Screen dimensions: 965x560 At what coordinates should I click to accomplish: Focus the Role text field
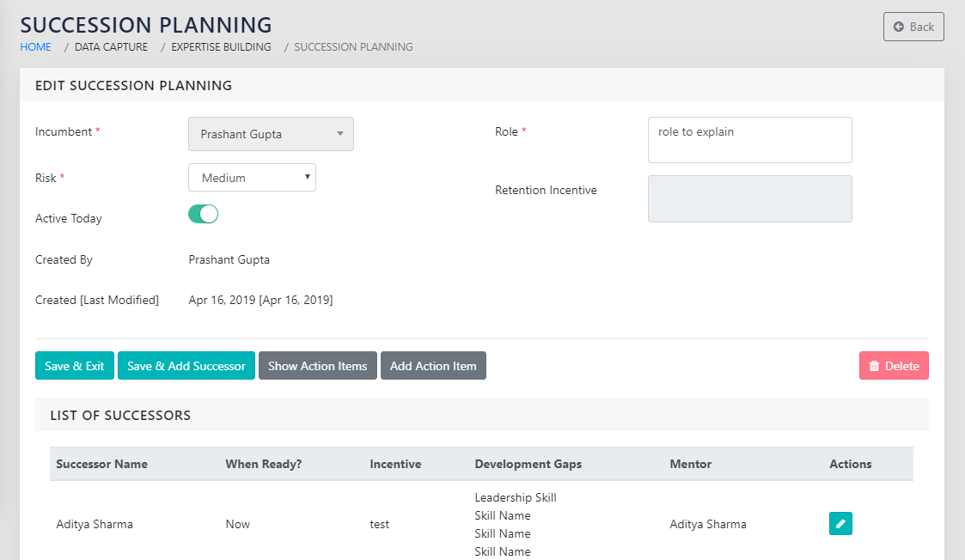tap(749, 140)
